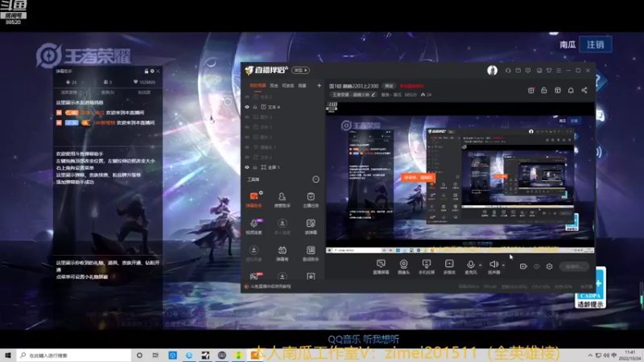Show the hidden 文本 3 source

[247, 157]
